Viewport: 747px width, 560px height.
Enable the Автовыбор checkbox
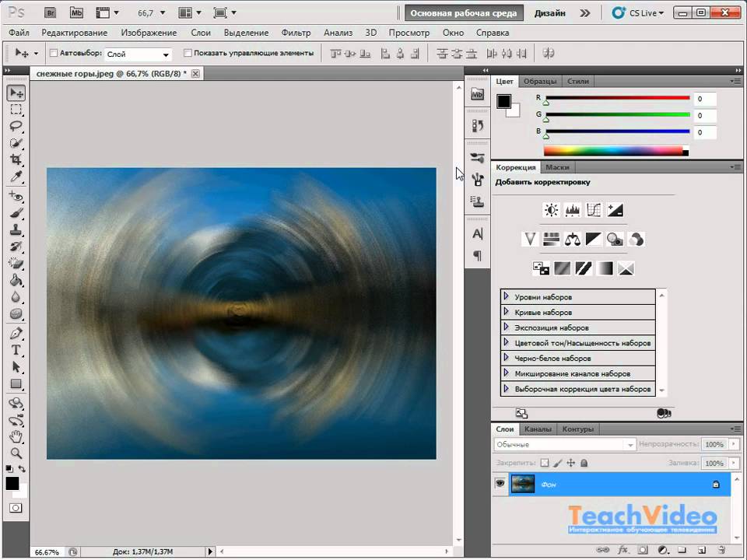[54, 54]
